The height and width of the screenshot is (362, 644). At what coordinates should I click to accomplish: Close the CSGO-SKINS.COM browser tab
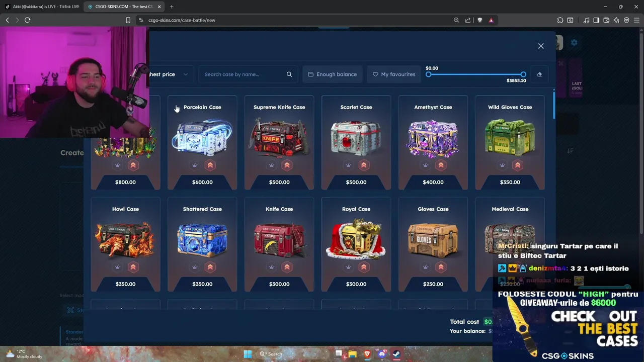[159, 7]
